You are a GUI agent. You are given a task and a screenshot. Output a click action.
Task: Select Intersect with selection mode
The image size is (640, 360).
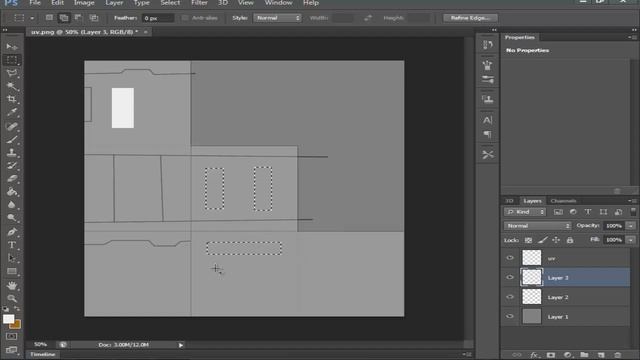(x=94, y=18)
